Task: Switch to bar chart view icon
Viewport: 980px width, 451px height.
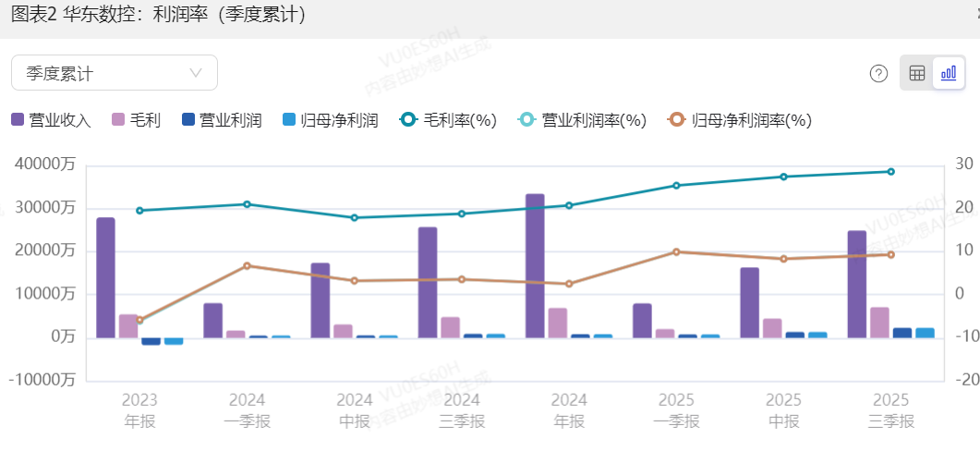Action: (x=948, y=73)
